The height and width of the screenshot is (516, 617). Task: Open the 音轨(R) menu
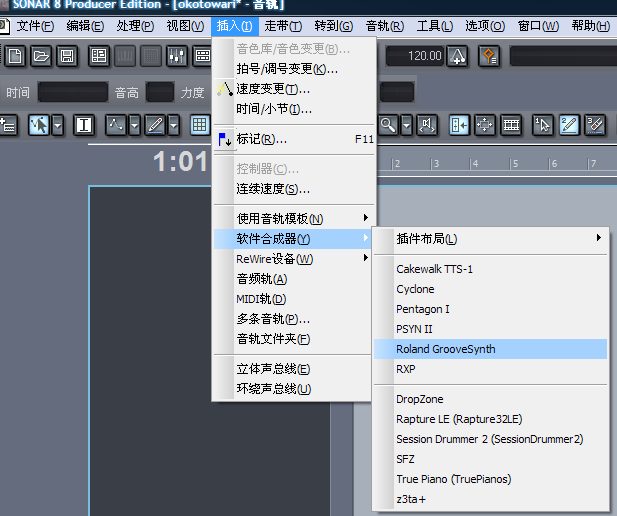(x=384, y=26)
